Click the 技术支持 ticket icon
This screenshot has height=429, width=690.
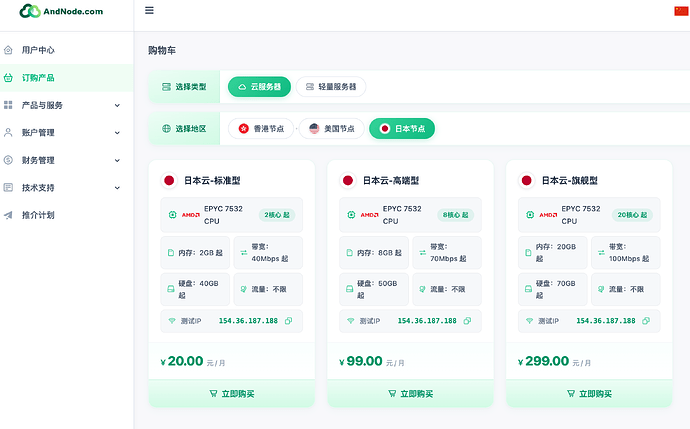8,187
